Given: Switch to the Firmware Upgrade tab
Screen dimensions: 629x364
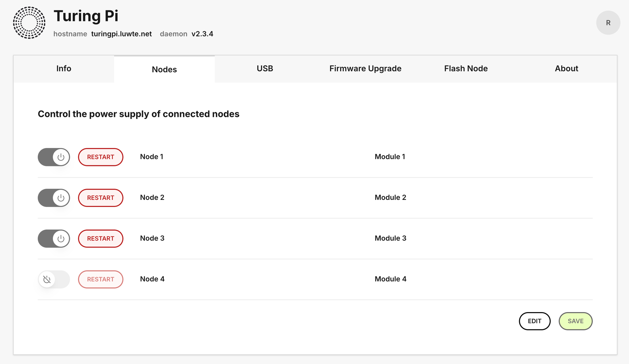Looking at the screenshot, I should (365, 69).
